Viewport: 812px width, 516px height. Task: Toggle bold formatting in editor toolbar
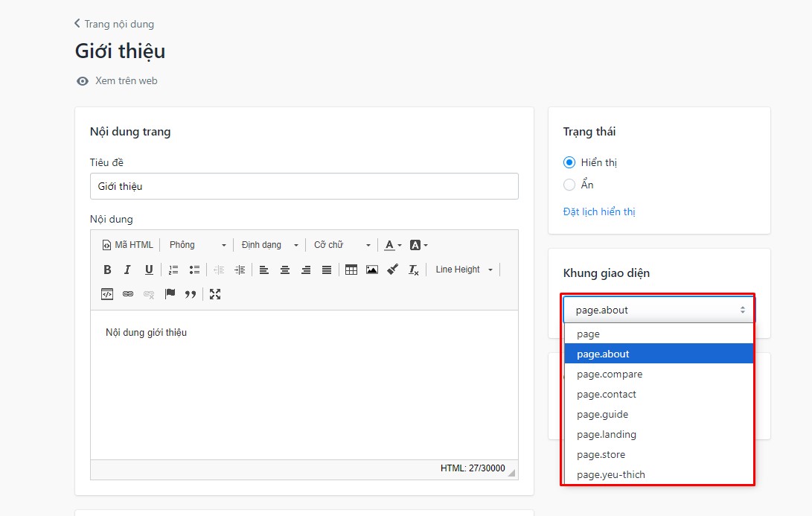click(x=107, y=270)
